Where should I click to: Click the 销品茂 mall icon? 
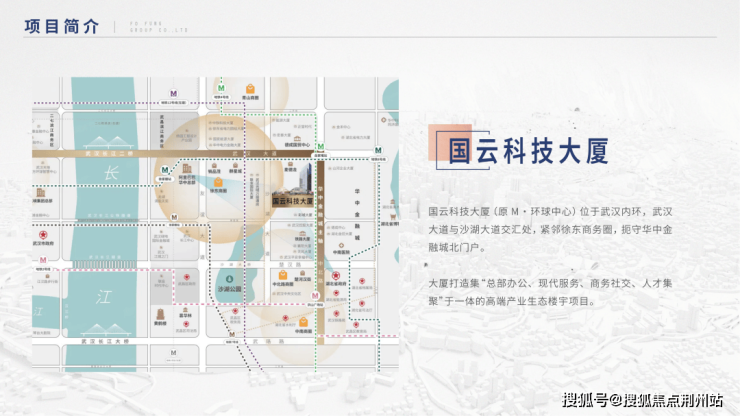coord(214,166)
